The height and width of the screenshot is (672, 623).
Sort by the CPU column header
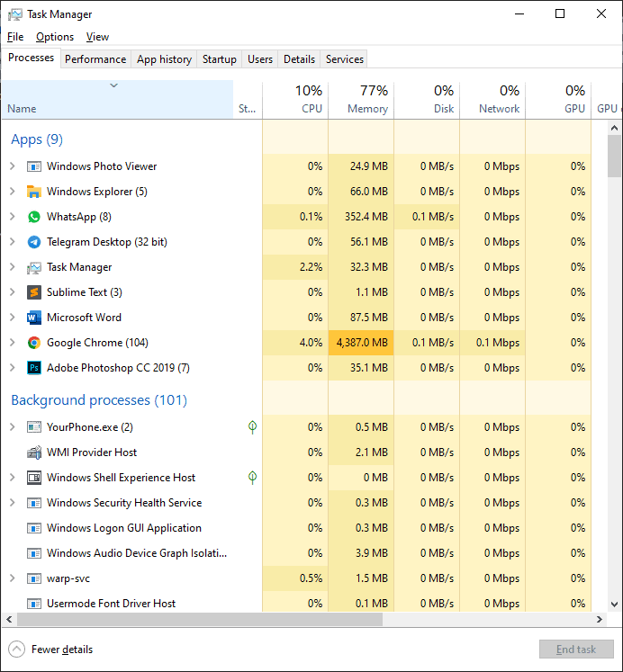tap(295, 100)
